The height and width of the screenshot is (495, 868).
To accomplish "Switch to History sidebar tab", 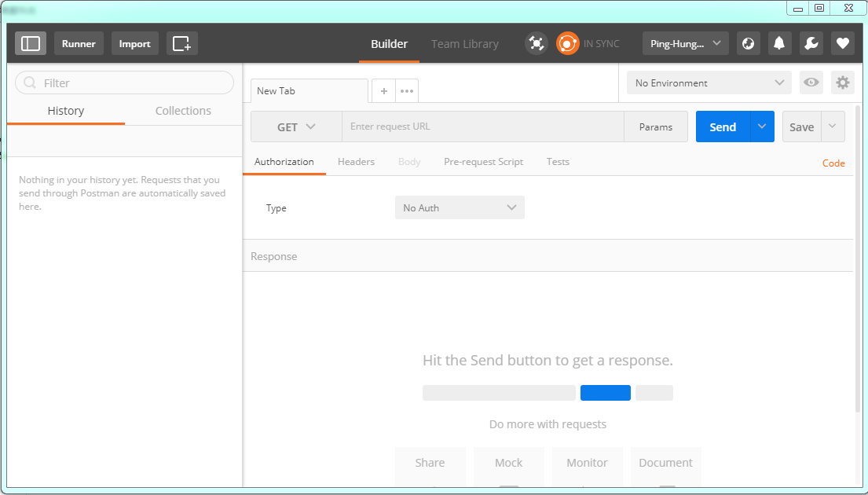I will 65,111.
